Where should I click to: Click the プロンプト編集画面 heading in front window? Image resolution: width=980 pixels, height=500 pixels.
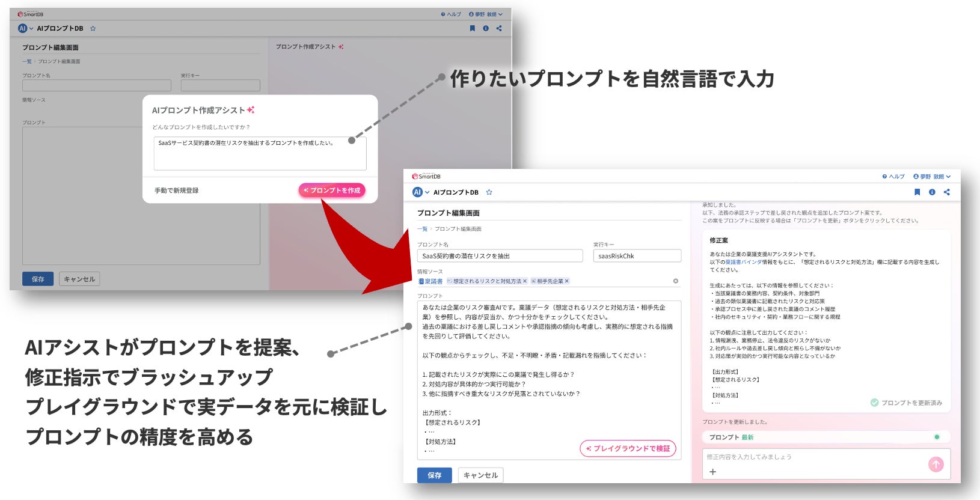pyautogui.click(x=448, y=213)
